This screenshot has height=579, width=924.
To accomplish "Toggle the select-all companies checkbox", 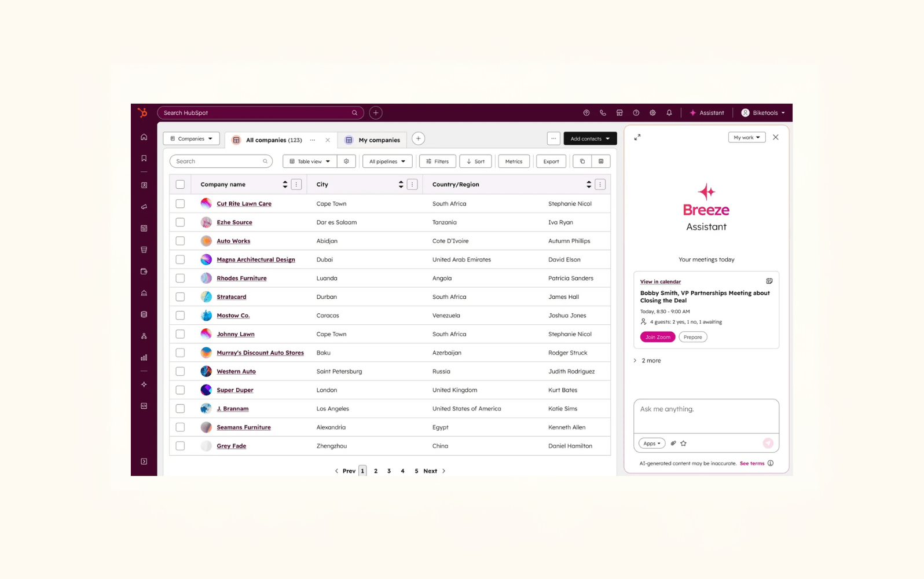I will click(180, 185).
